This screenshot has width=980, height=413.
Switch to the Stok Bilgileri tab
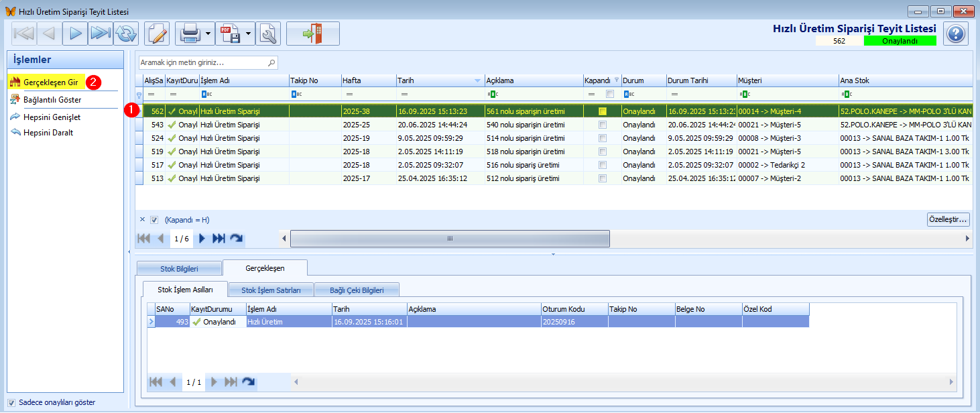[x=179, y=269]
